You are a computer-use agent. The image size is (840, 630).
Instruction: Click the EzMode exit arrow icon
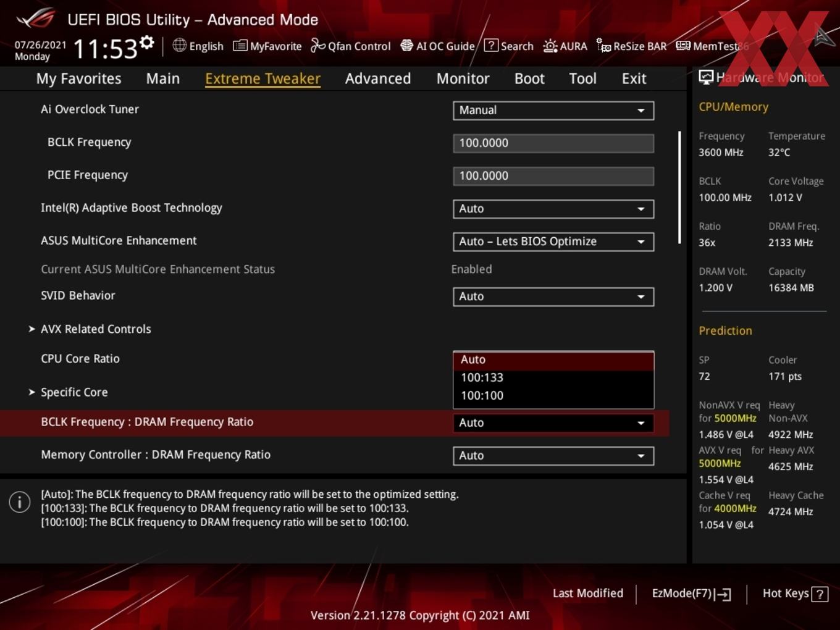click(723, 594)
